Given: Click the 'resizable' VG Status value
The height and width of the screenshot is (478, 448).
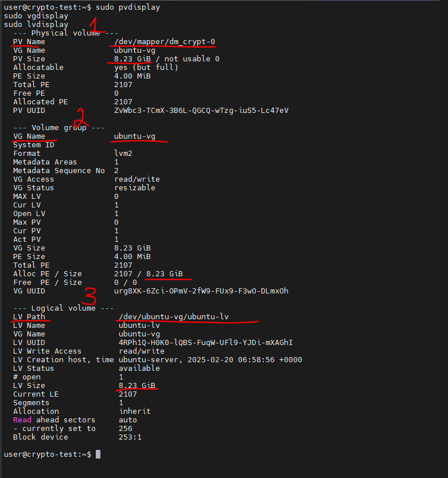Looking at the screenshot, I should pyautogui.click(x=135, y=187).
